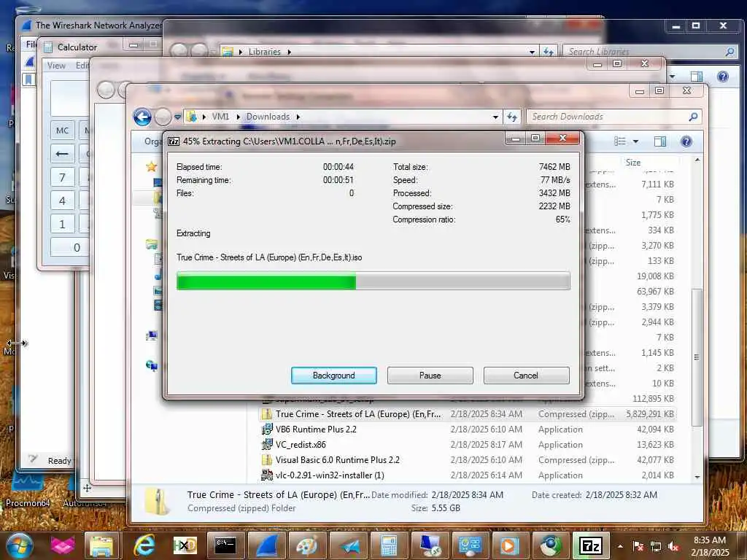The image size is (747, 560).
Task: Open recent pages dropdown in Downloads window
Action: [178, 117]
